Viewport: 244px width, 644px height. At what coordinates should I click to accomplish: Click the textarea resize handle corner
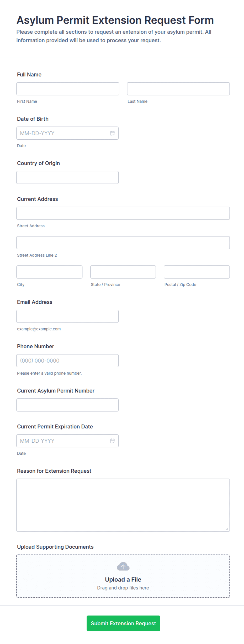tap(227, 529)
